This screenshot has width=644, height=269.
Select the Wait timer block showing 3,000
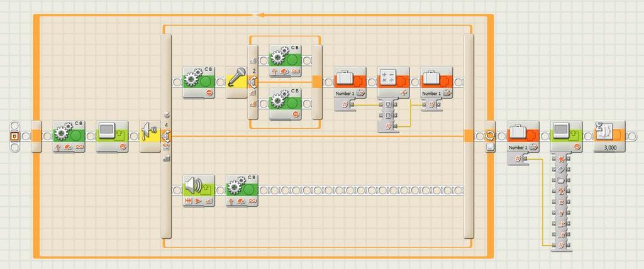click(609, 136)
